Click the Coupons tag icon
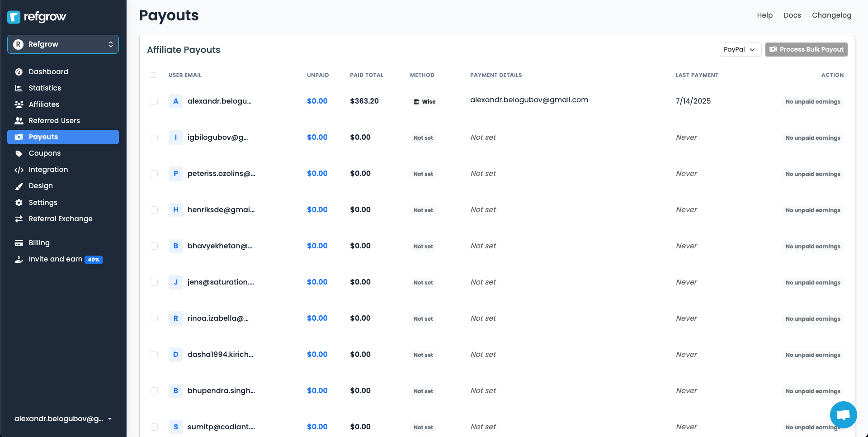The image size is (868, 437). click(x=19, y=153)
